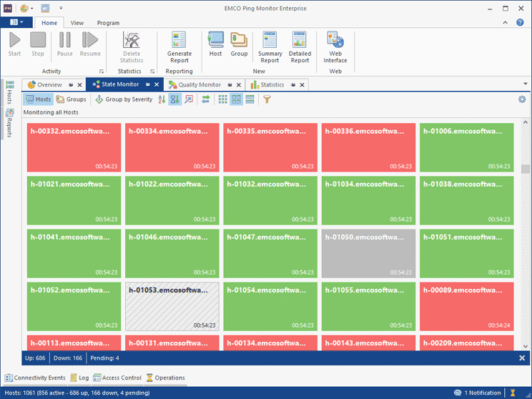Select the red h-00332 host tile
The height and width of the screenshot is (399, 532).
(x=74, y=147)
